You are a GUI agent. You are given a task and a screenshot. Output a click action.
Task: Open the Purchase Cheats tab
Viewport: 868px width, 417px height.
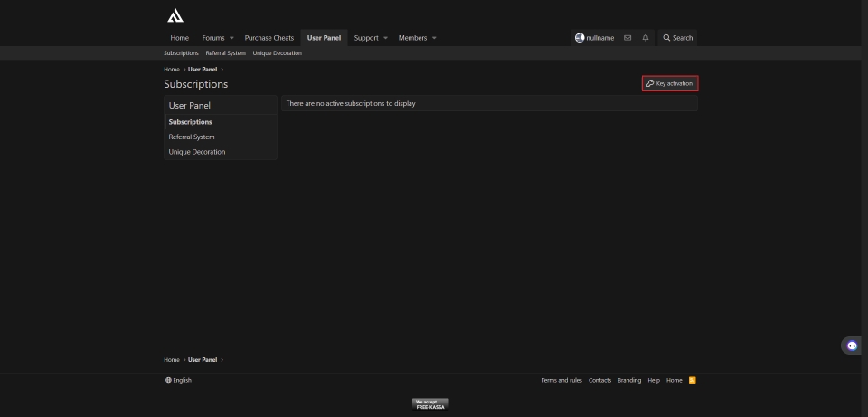click(269, 38)
